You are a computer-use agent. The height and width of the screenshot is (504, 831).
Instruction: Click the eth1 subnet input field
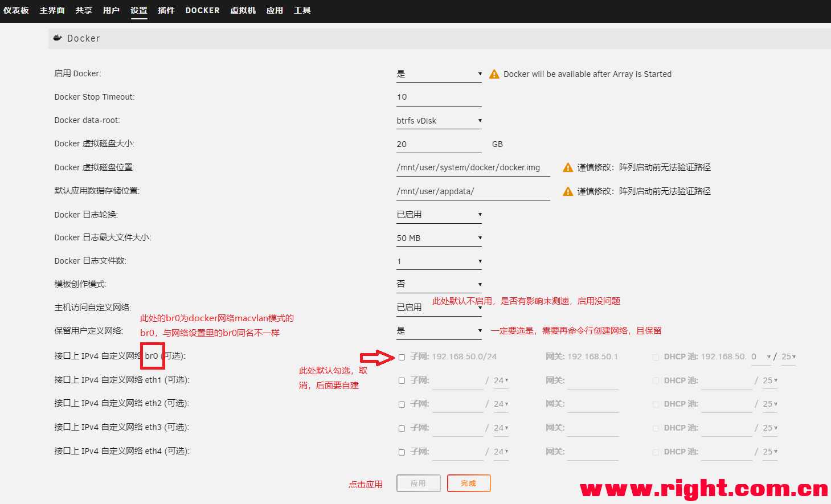(x=458, y=380)
